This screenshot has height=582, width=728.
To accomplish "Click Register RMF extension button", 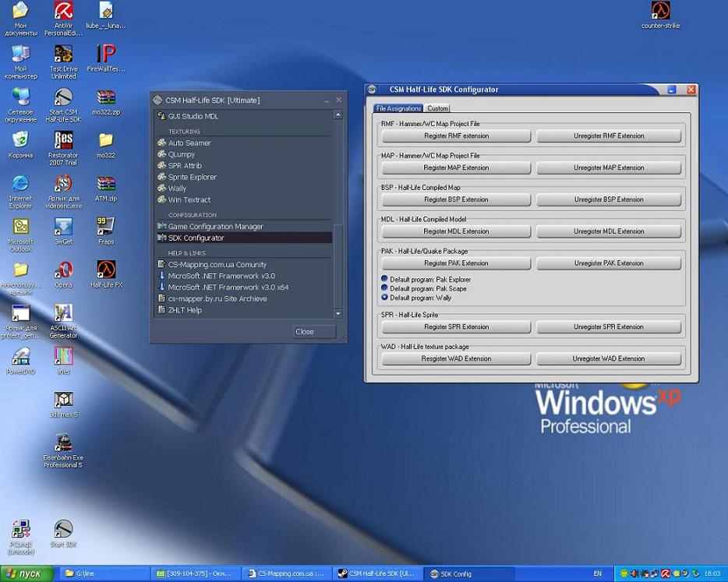I will [x=456, y=136].
